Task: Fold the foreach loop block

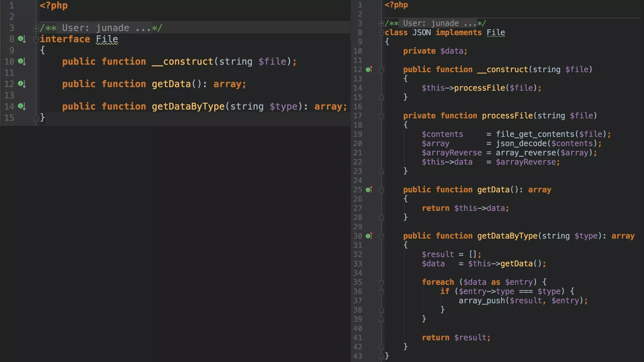Action: [x=381, y=282]
